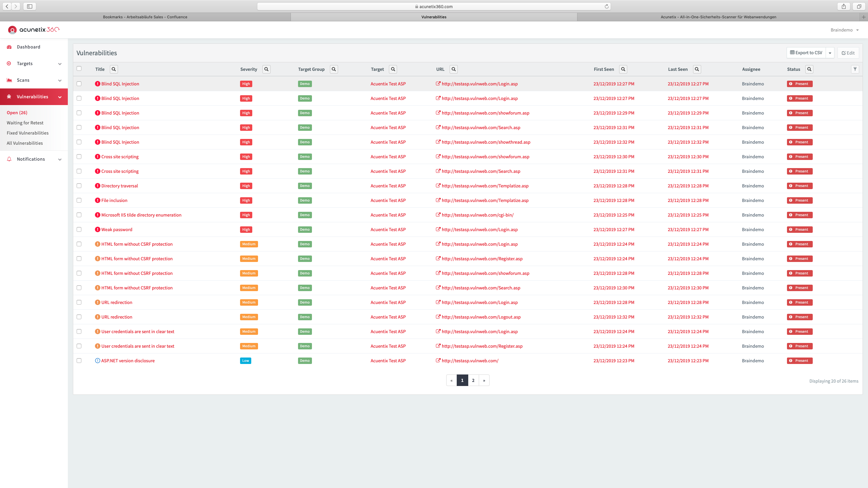Click the Acunetix 360 logo
Viewport: 868px width, 488px height.
(x=34, y=30)
